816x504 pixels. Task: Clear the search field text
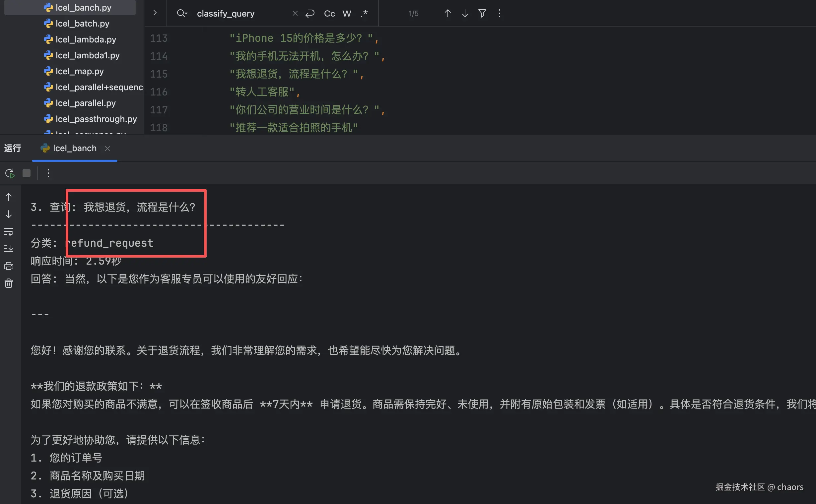tap(295, 14)
